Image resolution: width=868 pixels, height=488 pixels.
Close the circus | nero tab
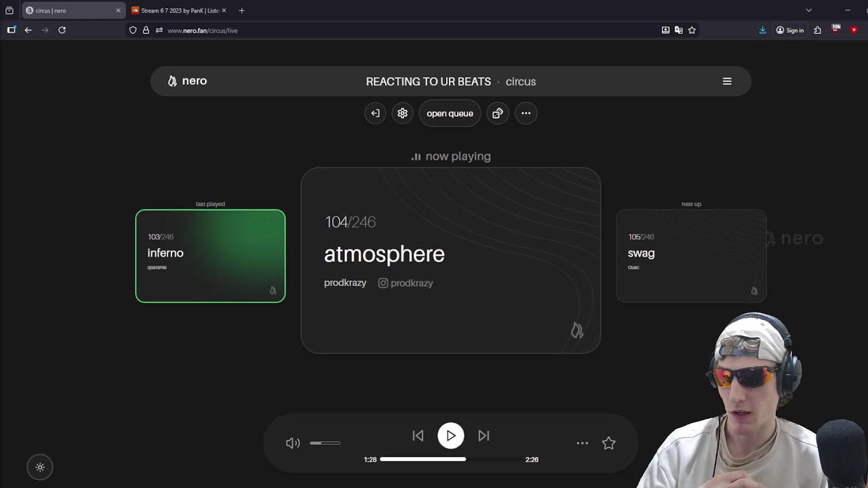coord(118,10)
